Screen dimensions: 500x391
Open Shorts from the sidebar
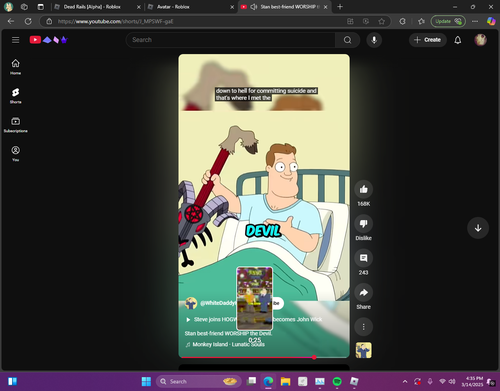pos(15,96)
